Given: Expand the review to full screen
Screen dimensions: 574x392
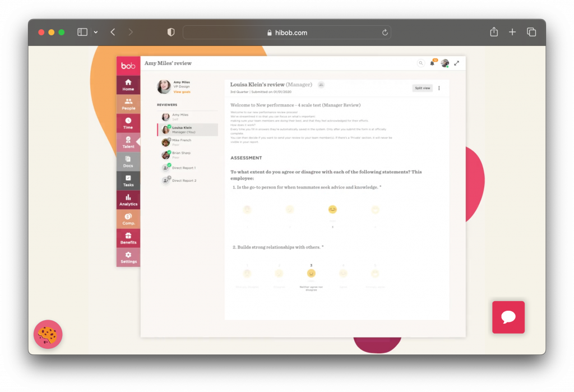Looking at the screenshot, I should click(x=456, y=63).
